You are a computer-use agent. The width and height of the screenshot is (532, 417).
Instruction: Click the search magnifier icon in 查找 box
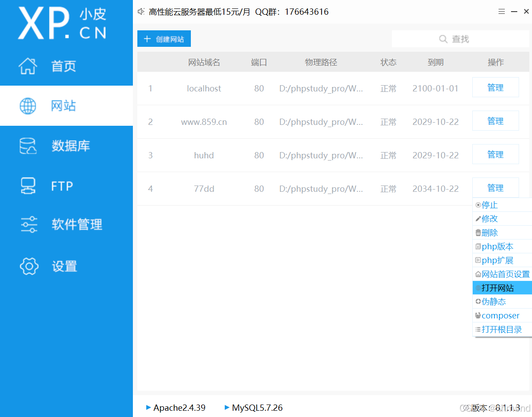tap(443, 39)
